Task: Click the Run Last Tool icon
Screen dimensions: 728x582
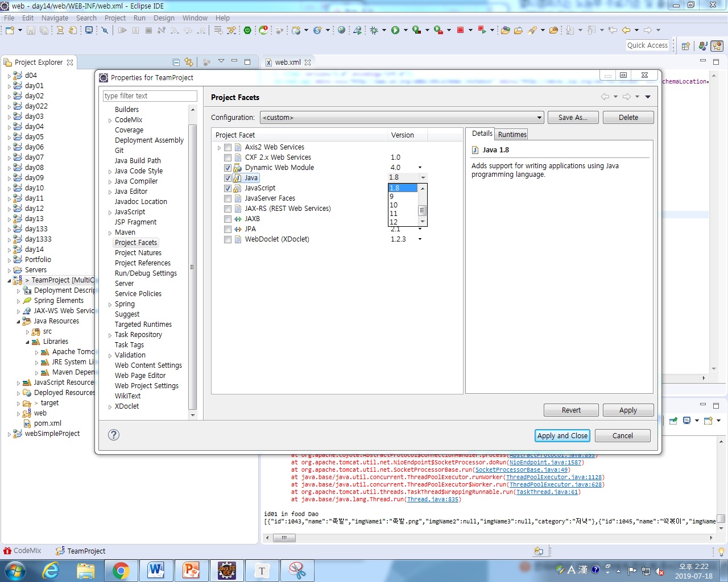Action: tap(439, 30)
